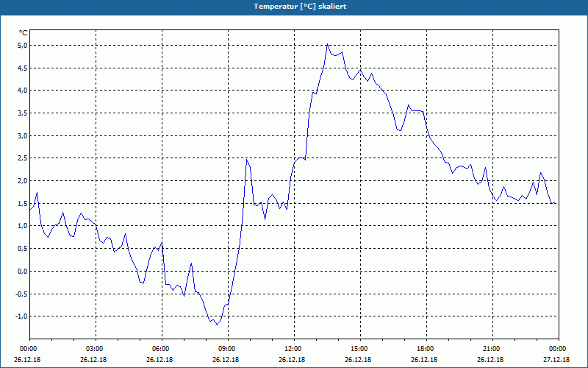Pick the 3,0 y-axis label

pyautogui.click(x=23, y=135)
